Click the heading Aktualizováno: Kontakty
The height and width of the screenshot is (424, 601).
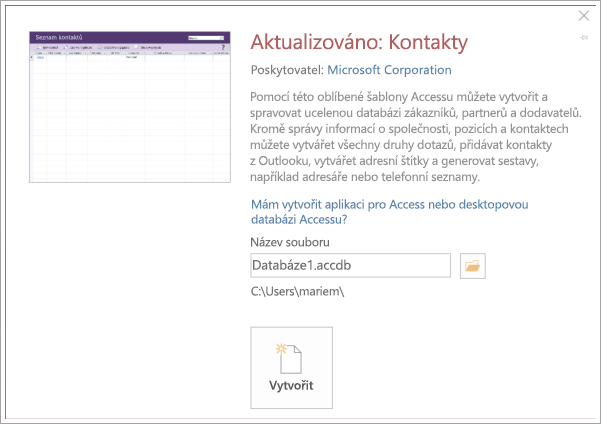point(359,42)
